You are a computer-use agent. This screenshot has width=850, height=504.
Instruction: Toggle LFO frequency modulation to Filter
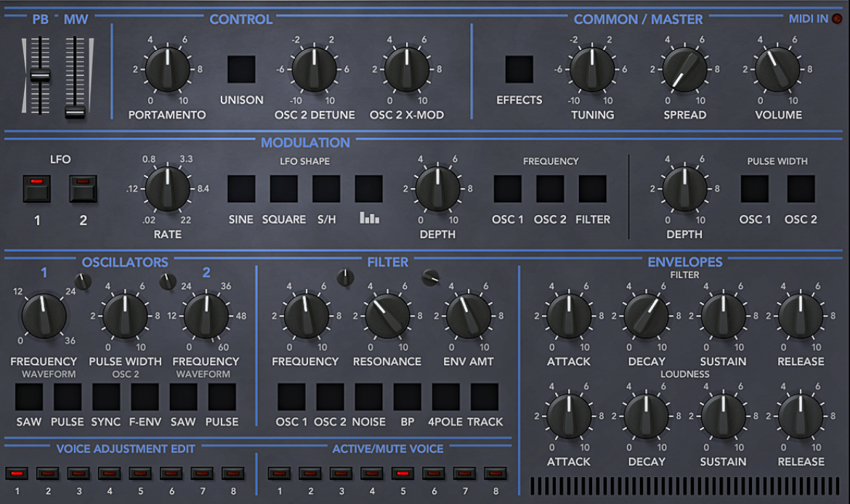point(593,189)
